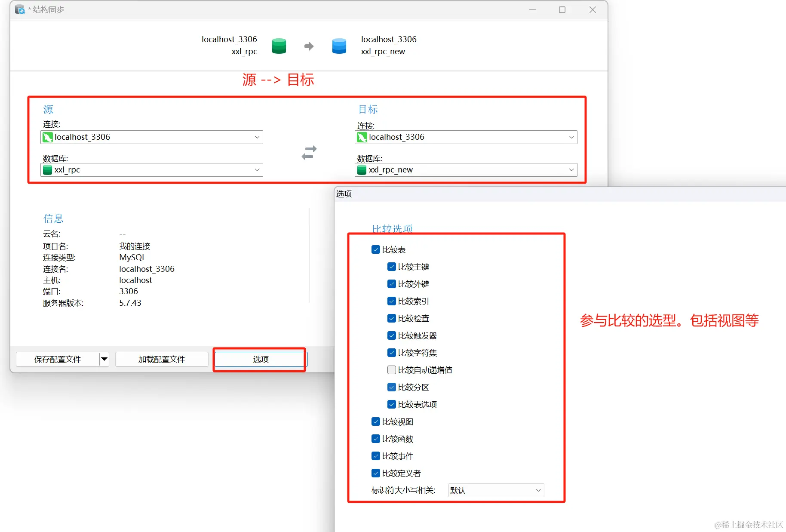Click the gray arrow icon between header databases
This screenshot has width=786, height=532.
click(309, 46)
